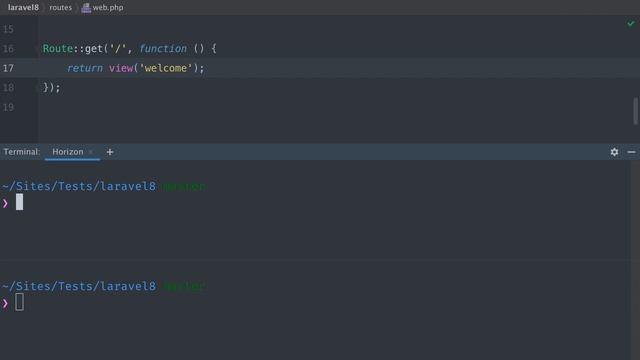Click the return keyword on line 17
The image size is (640, 360).
[85, 68]
